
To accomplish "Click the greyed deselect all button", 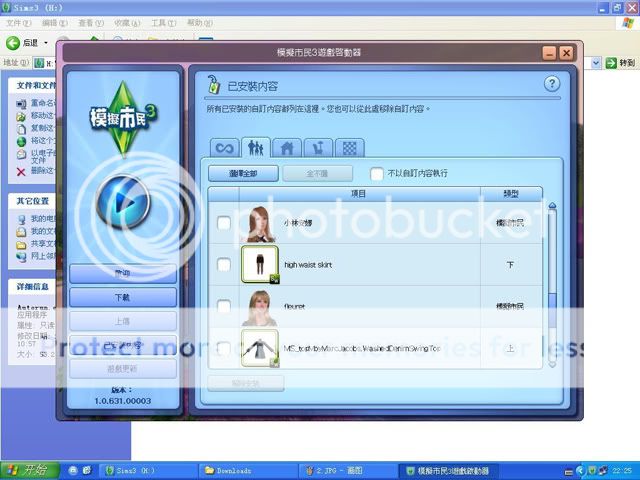I will pyautogui.click(x=318, y=173).
